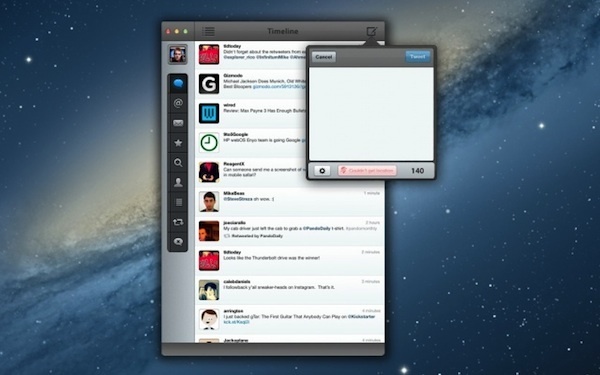Viewport: 600px width, 375px height.
Task: Click the "Couldn't get location" pill
Action: click(x=367, y=171)
